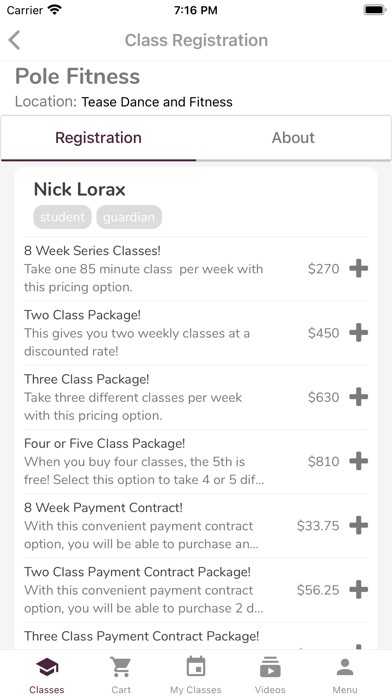Tap the guardian tag under Nick Lorax
This screenshot has height=696, width=392.
point(129,217)
